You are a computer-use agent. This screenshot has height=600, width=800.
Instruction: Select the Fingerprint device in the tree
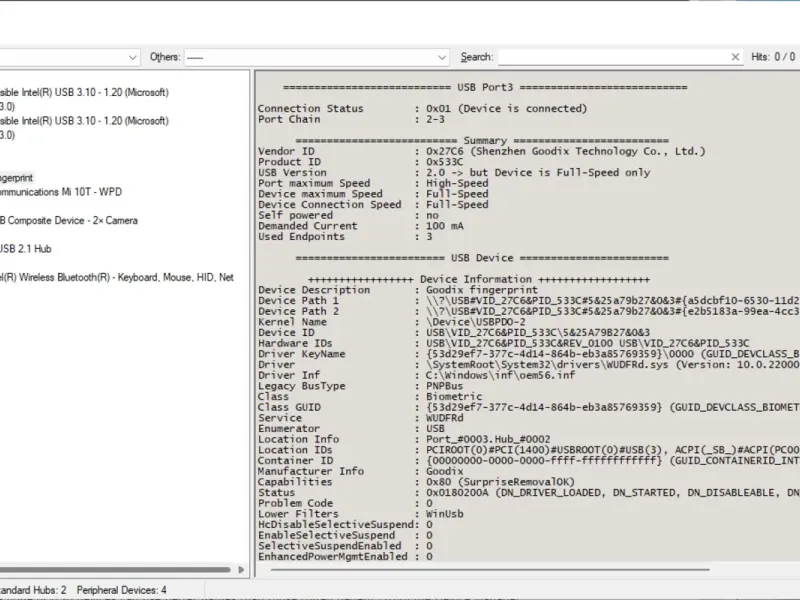coord(16,178)
